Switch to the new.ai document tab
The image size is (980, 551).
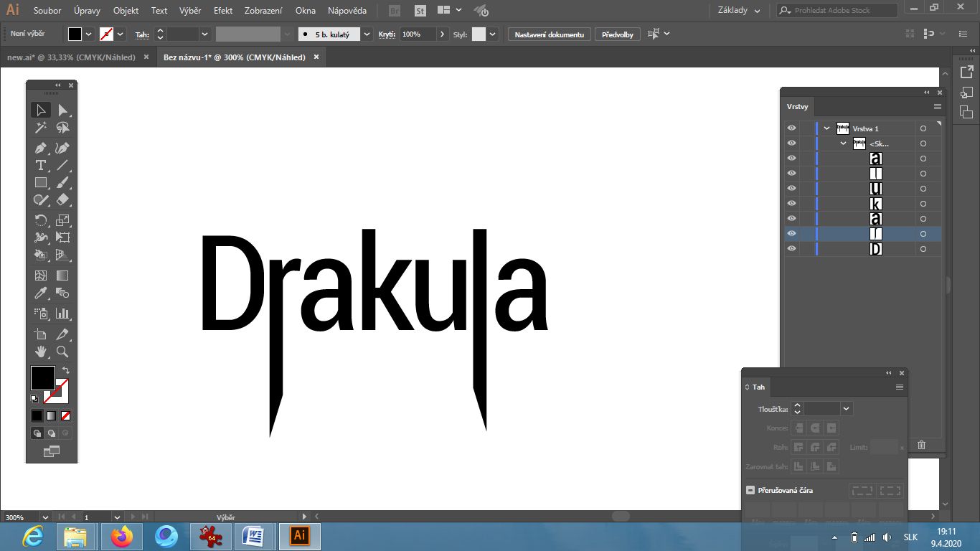point(72,57)
